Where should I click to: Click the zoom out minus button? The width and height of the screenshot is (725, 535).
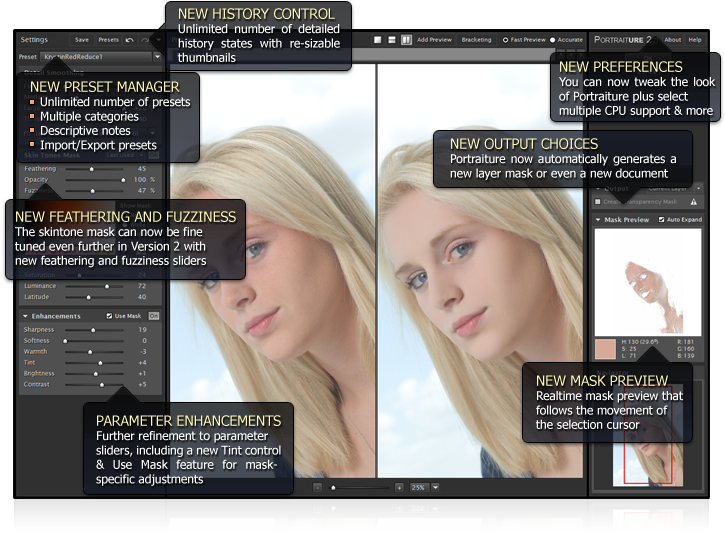click(318, 487)
